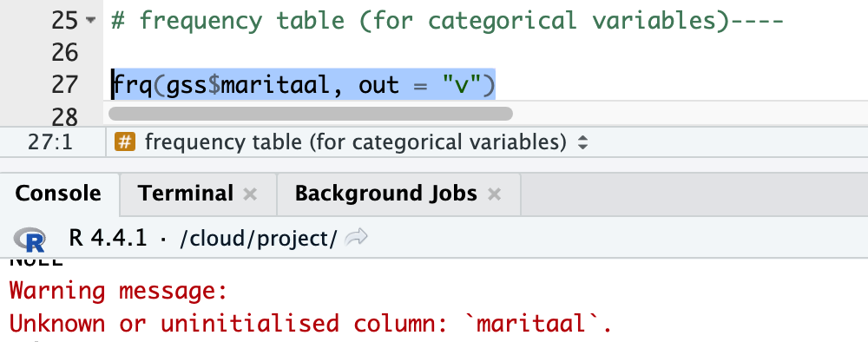
Task: Switch to the Console tab
Action: [58, 194]
